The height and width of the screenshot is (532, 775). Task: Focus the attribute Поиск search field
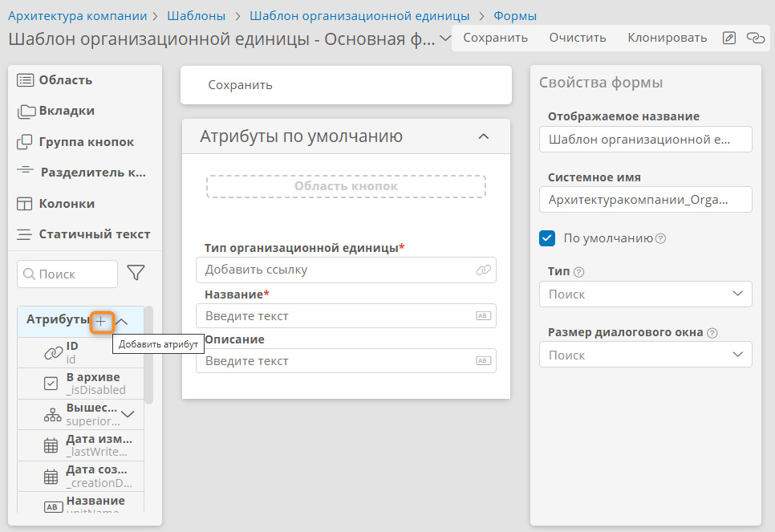click(67, 274)
